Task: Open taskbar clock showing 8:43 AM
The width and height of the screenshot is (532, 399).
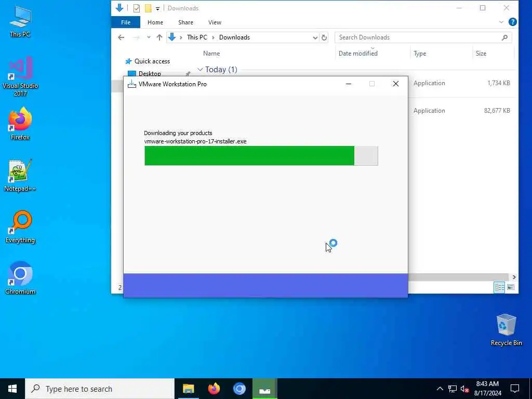Action: [487, 389]
